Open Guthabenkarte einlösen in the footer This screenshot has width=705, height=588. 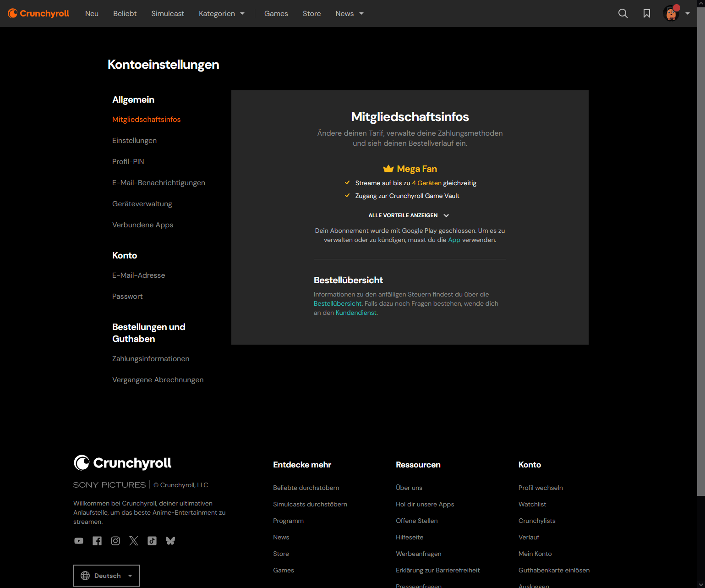(554, 570)
